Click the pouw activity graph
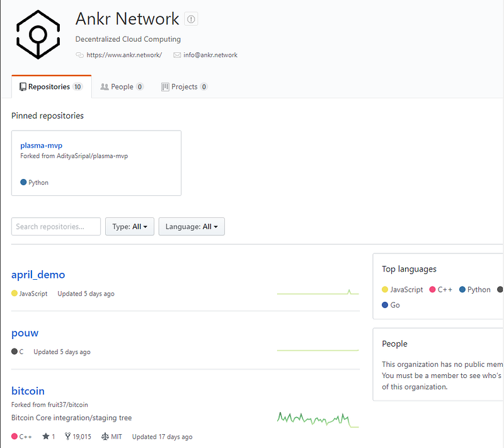This screenshot has height=448, width=504. 318,350
